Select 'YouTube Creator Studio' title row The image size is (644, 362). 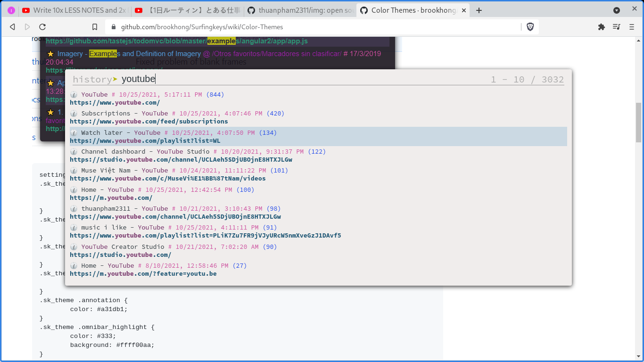123,247
